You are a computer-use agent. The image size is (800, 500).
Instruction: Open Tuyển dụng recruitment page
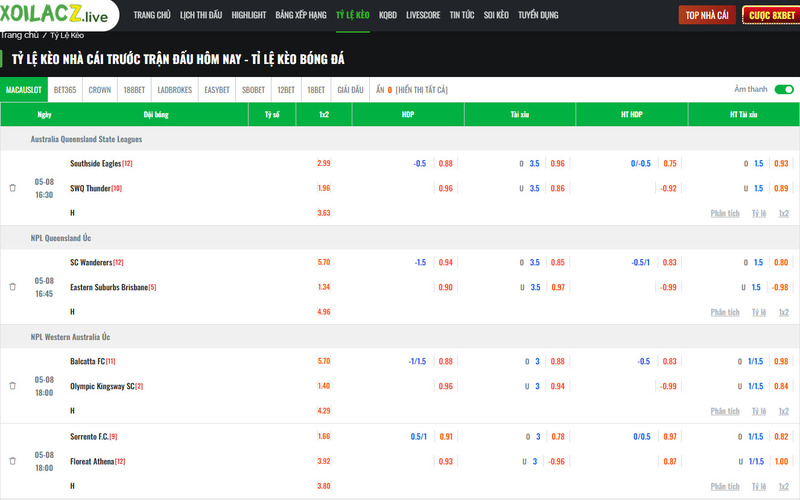tap(538, 15)
